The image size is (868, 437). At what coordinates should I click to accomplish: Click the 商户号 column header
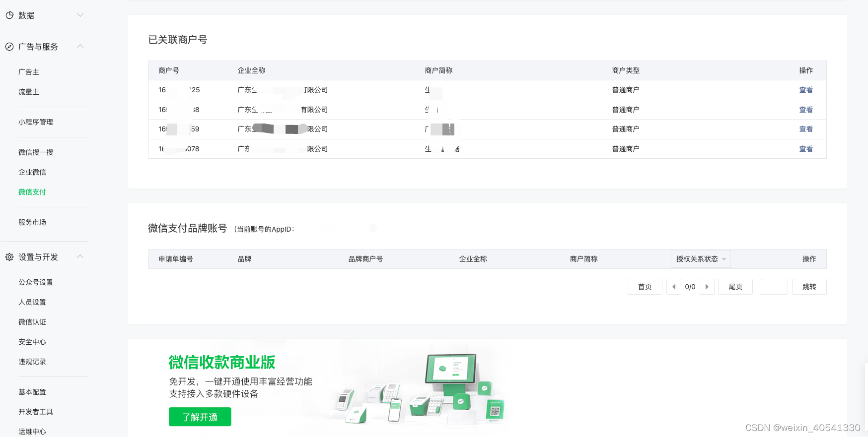click(x=169, y=70)
